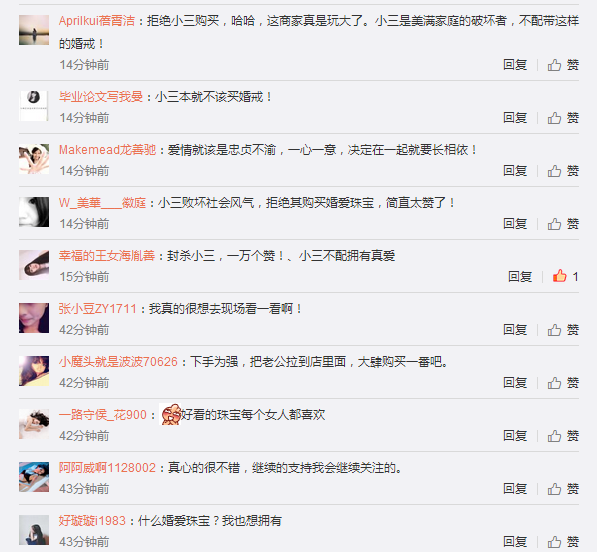Screen dimensions: 597x552
Task: Open the profile of 毕业论文写我曼
Action: click(101, 97)
